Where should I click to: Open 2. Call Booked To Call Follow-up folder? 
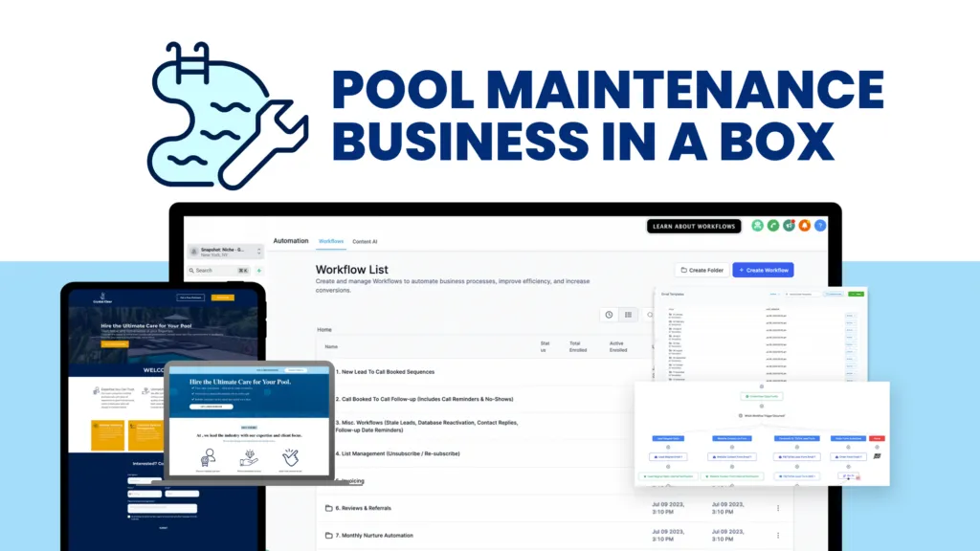424,399
